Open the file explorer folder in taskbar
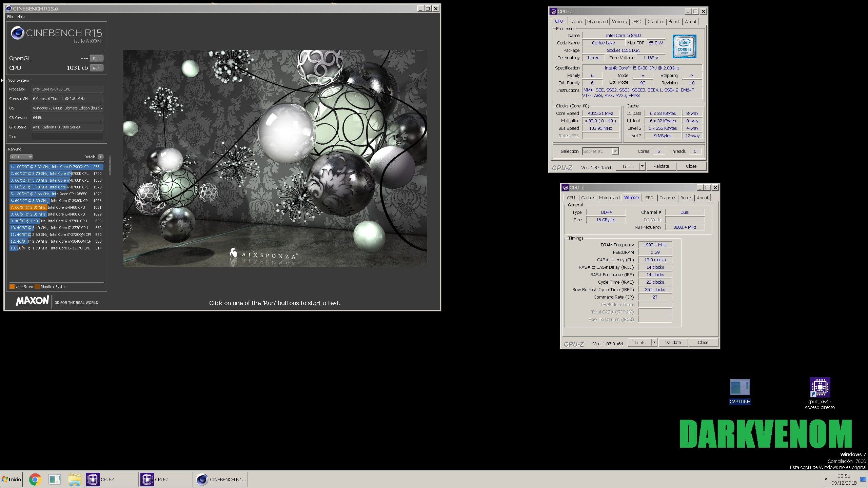The image size is (868, 488). (x=75, y=479)
